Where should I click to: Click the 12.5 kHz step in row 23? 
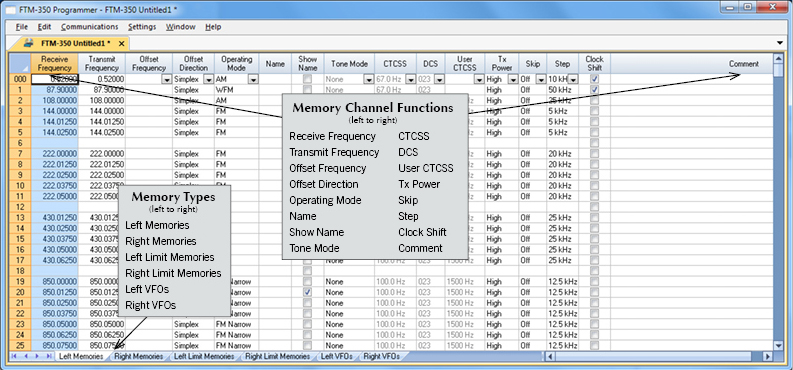562,324
